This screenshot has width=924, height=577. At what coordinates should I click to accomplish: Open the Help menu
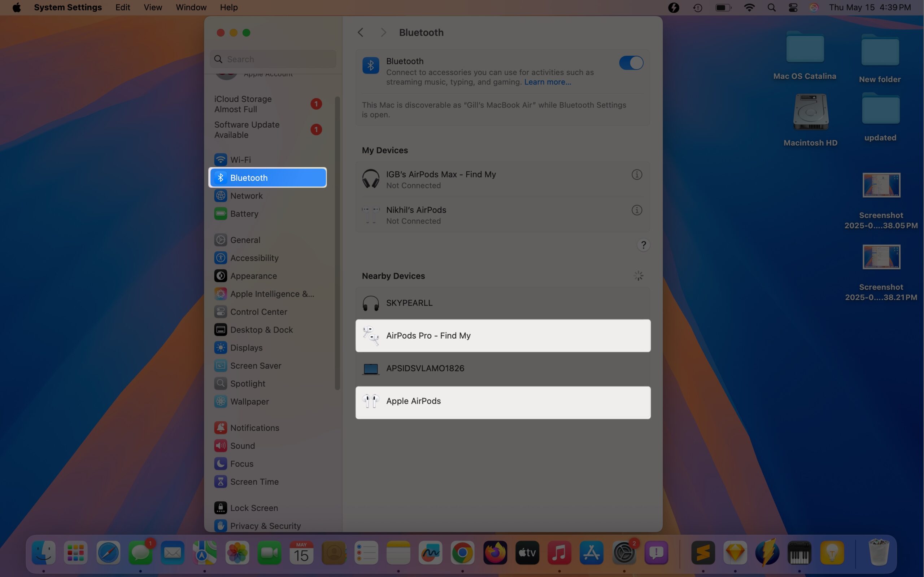pyautogui.click(x=228, y=7)
